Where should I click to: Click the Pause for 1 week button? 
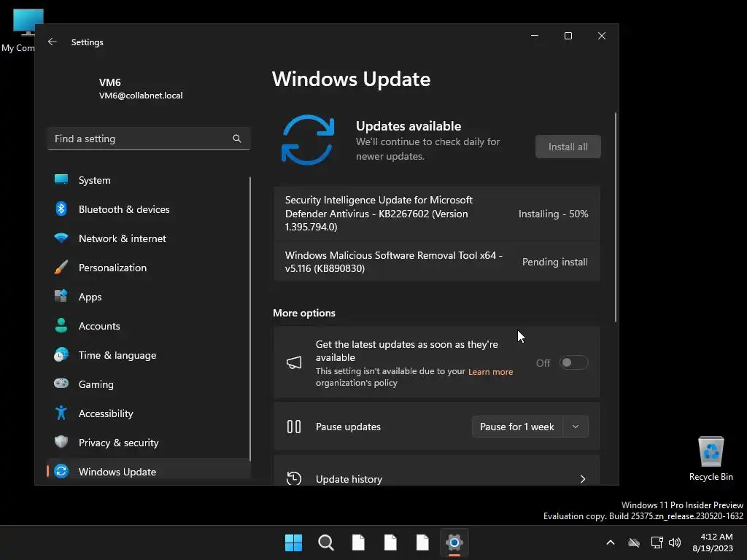tap(517, 427)
